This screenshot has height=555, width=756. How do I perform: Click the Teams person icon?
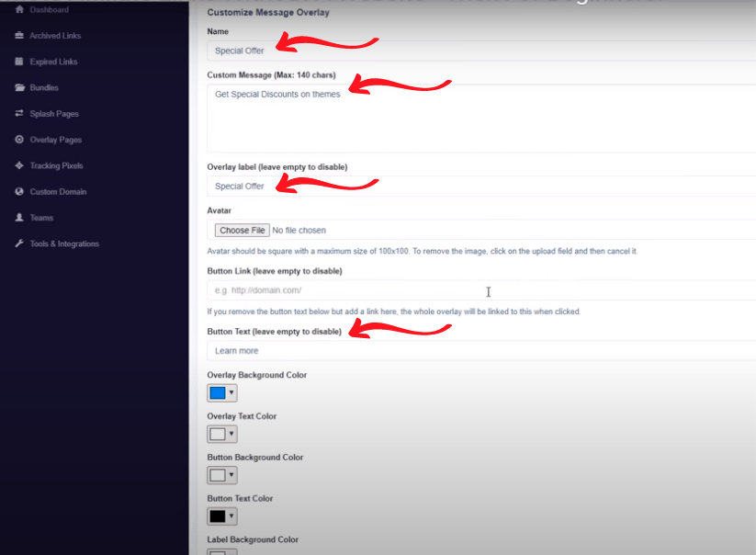pos(19,218)
